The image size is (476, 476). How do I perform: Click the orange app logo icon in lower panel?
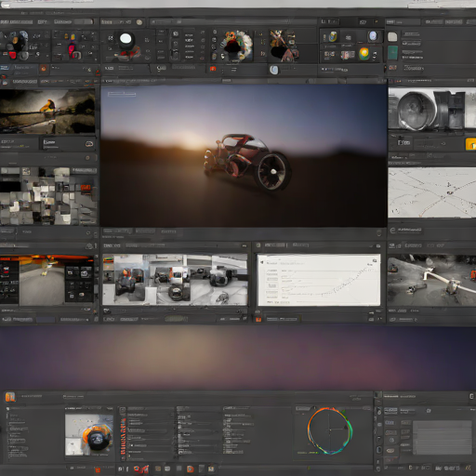pyautogui.click(x=10, y=397)
